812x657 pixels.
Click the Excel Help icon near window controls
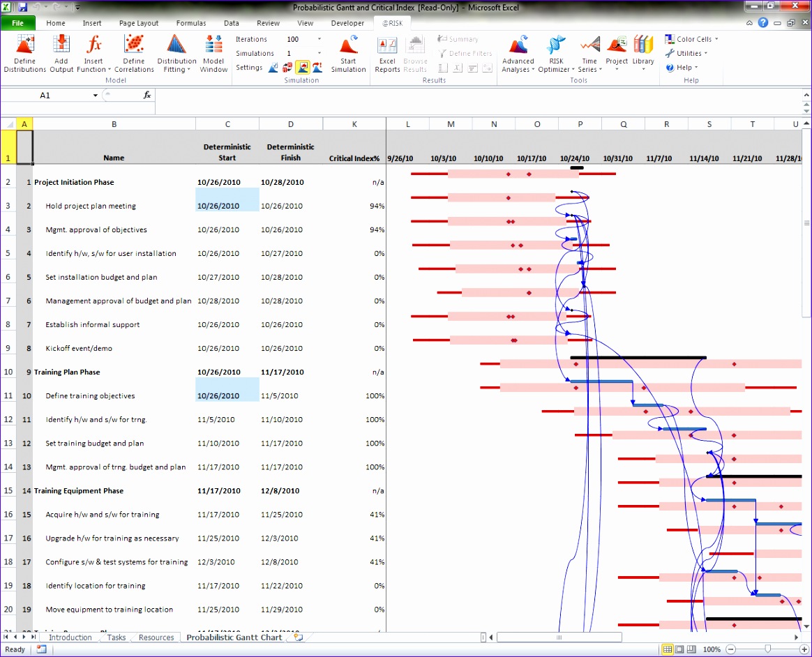tap(762, 23)
